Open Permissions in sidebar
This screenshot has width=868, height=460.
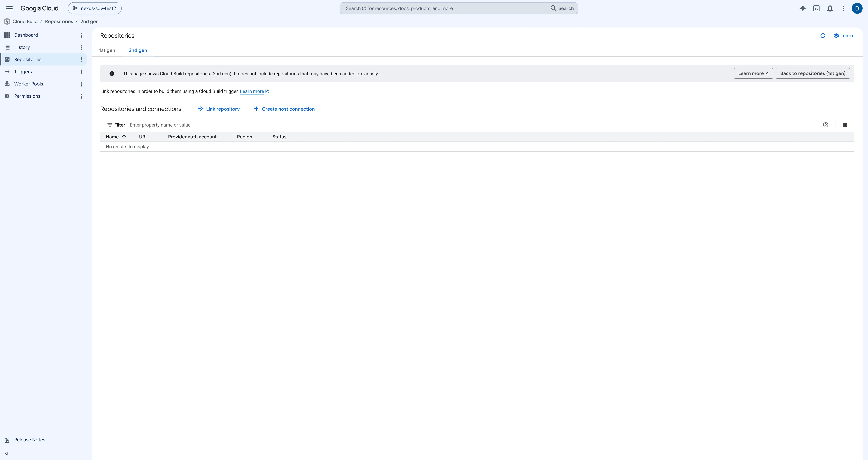[27, 96]
